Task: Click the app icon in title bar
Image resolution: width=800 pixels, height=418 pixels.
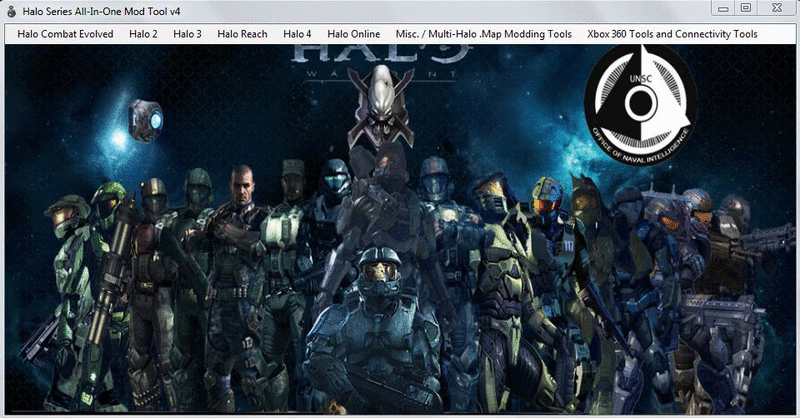Action: tap(12, 11)
